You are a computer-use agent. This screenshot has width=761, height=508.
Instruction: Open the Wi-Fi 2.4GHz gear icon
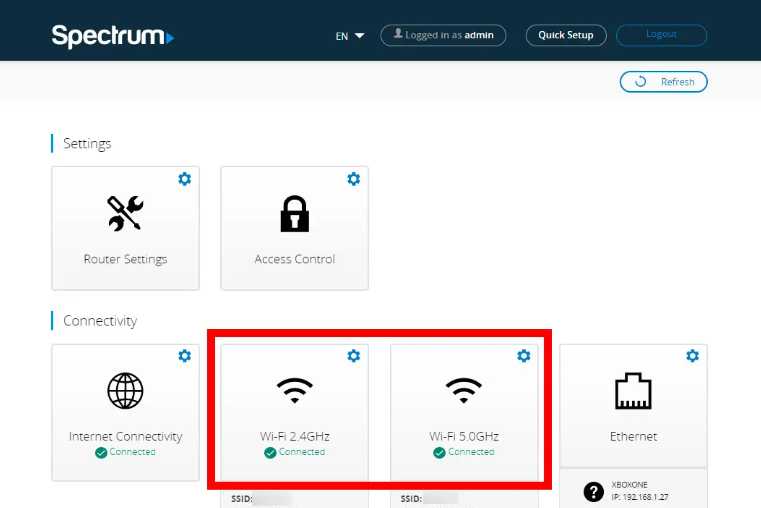pos(354,356)
